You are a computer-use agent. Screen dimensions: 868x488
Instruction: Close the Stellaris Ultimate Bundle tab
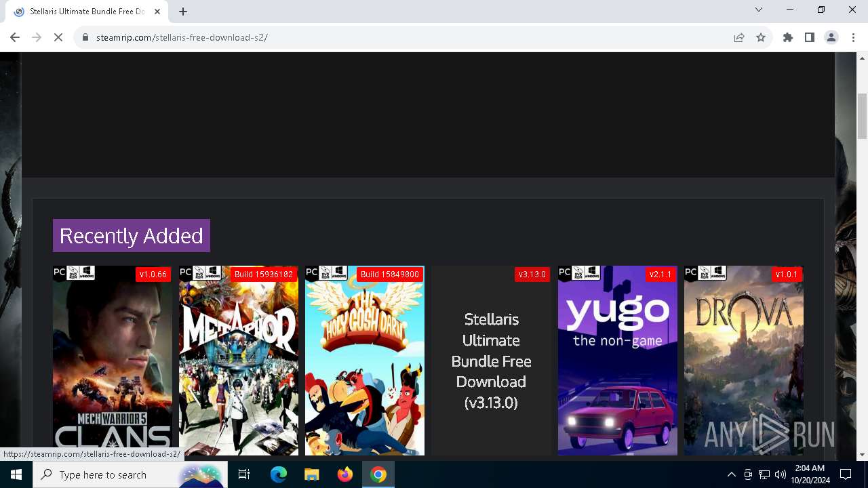(157, 12)
